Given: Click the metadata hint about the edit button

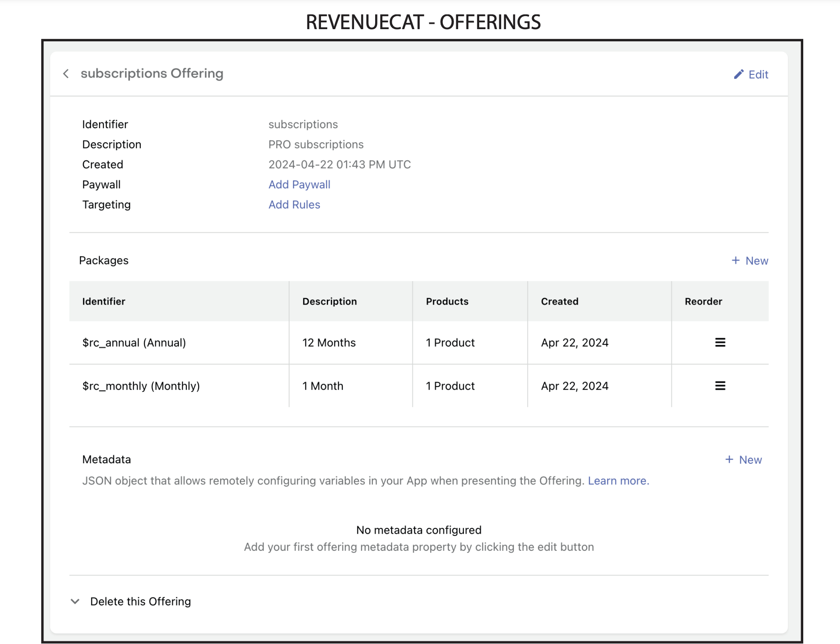Looking at the screenshot, I should point(419,547).
